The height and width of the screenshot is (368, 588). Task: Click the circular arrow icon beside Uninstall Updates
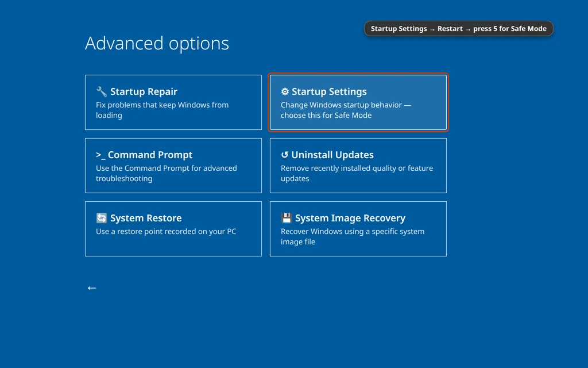(285, 155)
